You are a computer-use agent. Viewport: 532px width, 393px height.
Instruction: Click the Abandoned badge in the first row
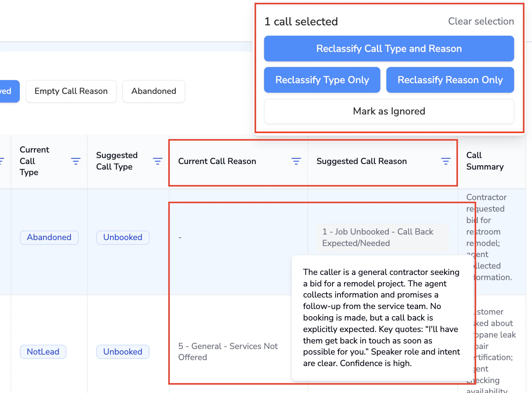point(49,237)
